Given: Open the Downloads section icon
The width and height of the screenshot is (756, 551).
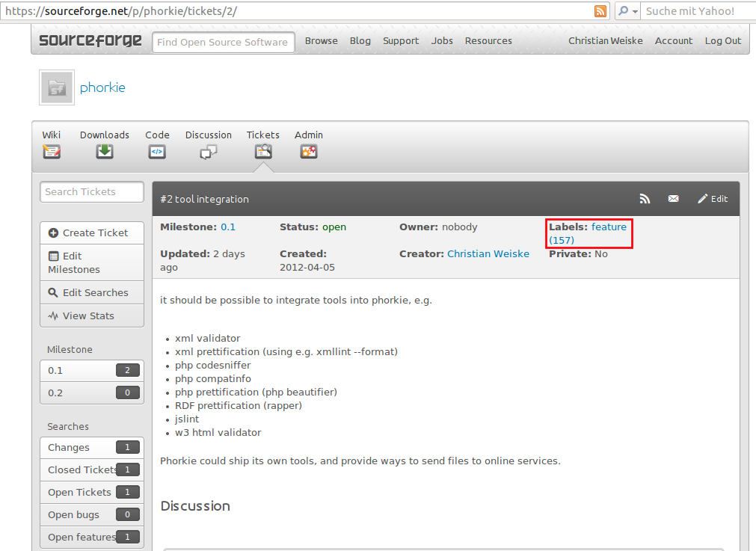Looking at the screenshot, I should [x=105, y=151].
